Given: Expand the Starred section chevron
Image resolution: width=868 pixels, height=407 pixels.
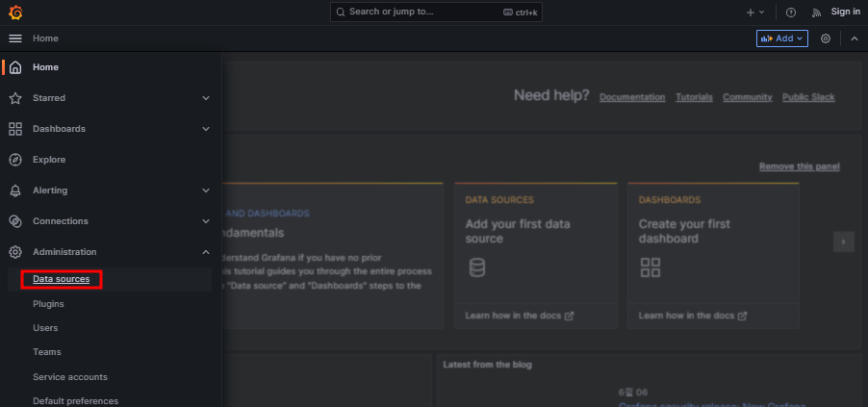Looking at the screenshot, I should tap(206, 98).
